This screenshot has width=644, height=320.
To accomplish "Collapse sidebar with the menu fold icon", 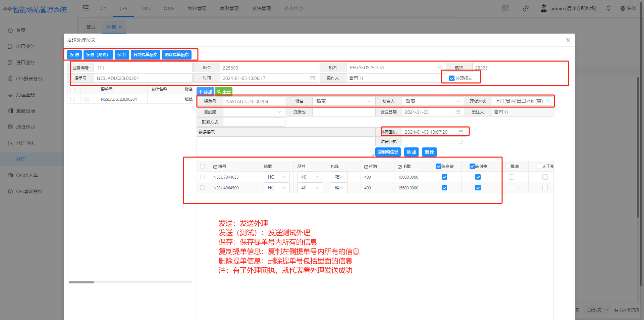I will point(86,8).
